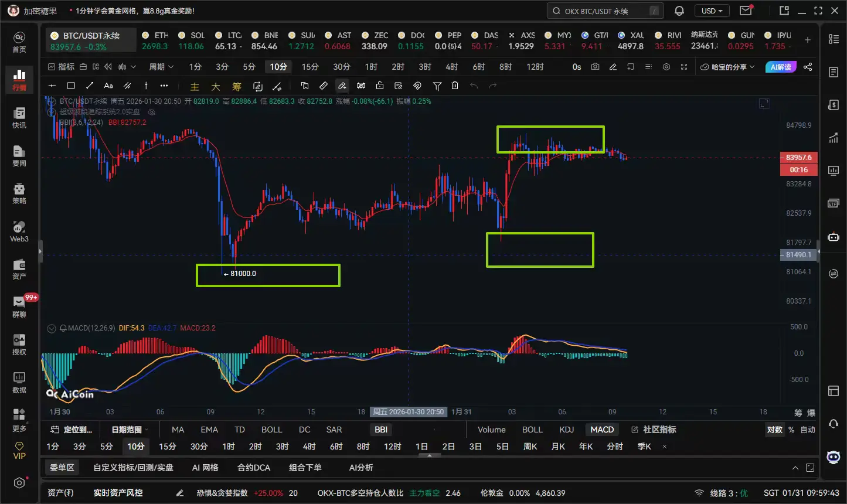This screenshot has height=504, width=847.
Task: Add a new ticker with the plus icon
Action: (808, 40)
